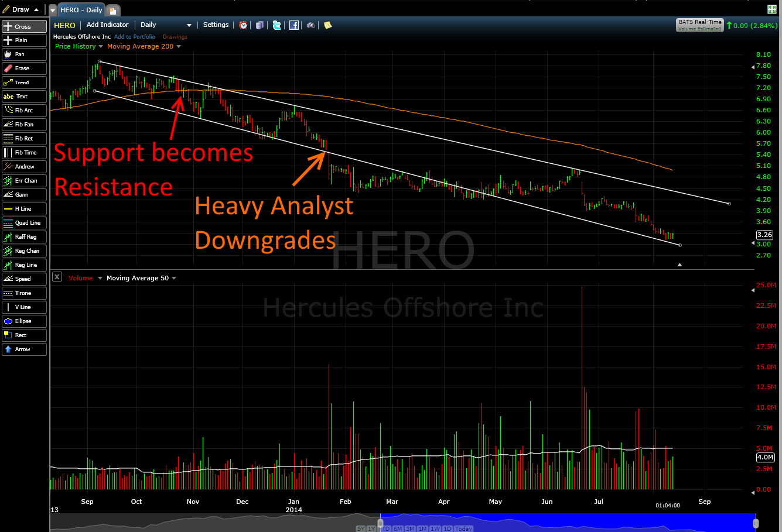Choose the Quad Line tool

pos(24,223)
